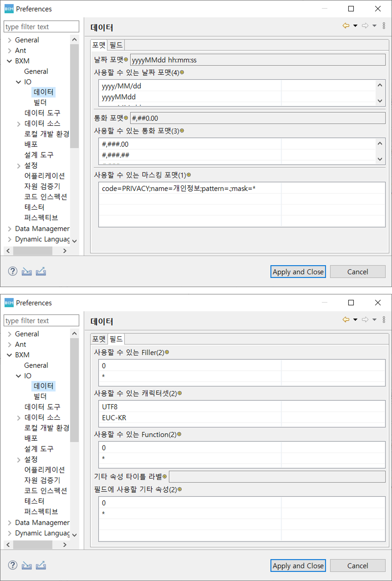The height and width of the screenshot is (581, 392).
Task: Select 포맷 tab in top window
Action: click(x=99, y=45)
